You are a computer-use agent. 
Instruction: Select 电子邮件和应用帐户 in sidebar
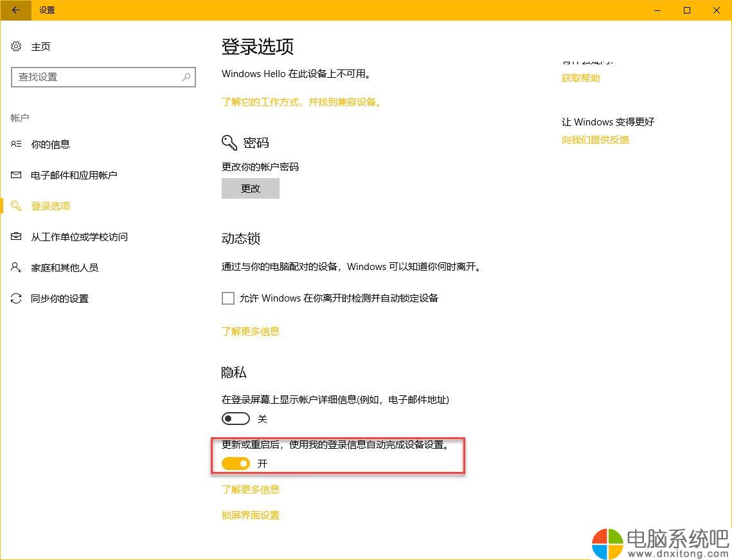point(74,175)
